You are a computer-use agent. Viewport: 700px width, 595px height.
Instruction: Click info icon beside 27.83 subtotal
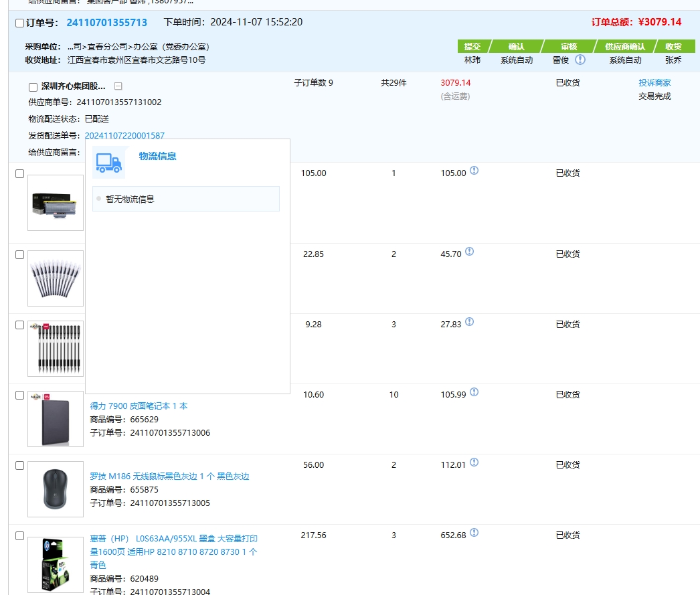coord(470,322)
